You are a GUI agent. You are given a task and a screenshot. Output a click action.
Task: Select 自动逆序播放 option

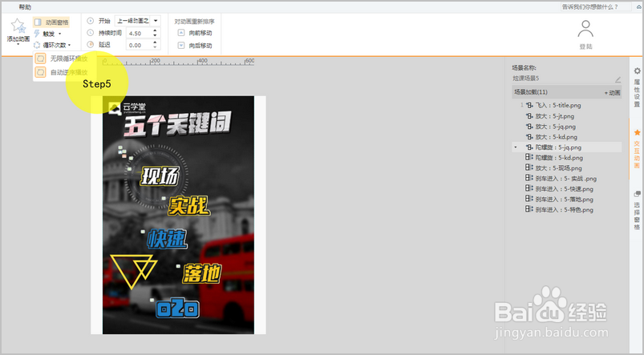(x=62, y=73)
